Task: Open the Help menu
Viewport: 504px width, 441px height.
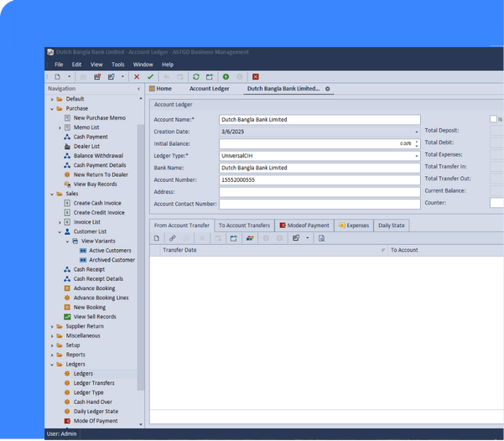Action: point(168,65)
